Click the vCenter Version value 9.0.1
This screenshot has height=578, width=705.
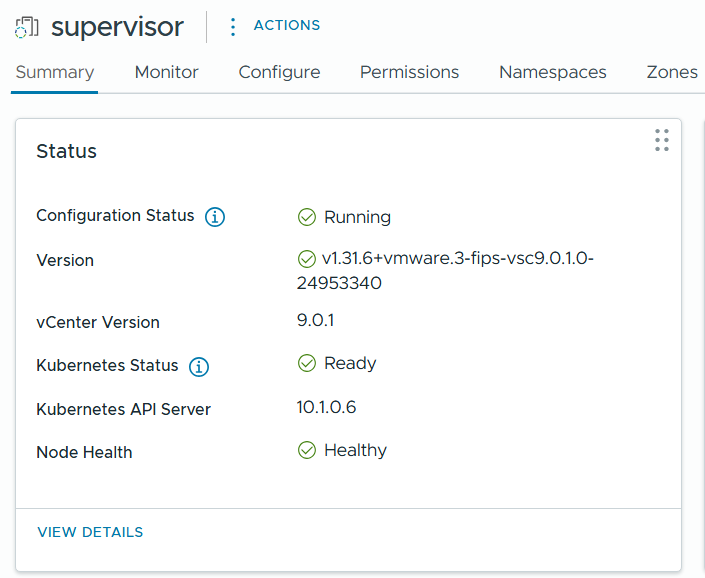(316, 320)
